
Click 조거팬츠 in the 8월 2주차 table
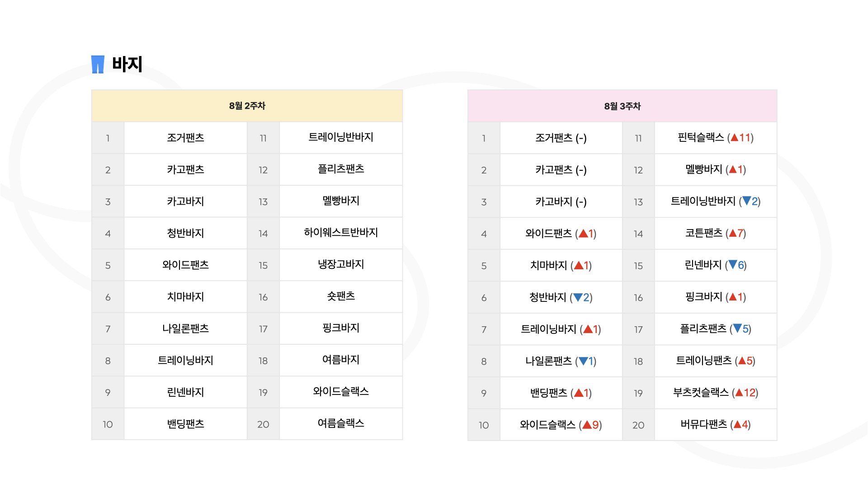[x=185, y=137]
